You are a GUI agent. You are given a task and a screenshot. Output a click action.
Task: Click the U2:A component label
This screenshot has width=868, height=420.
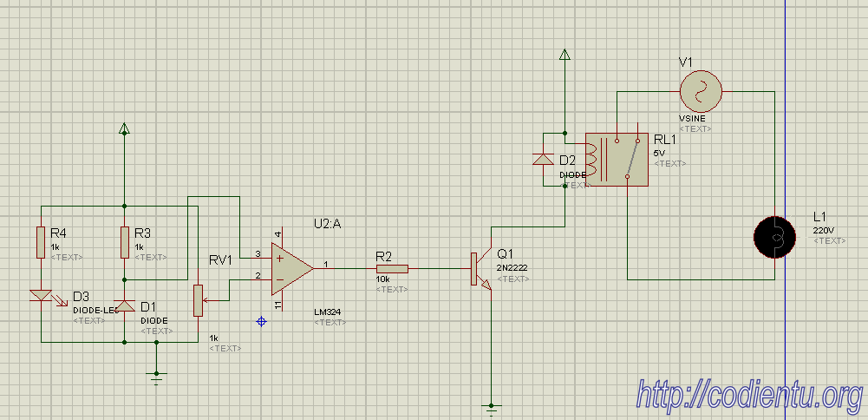tap(329, 223)
